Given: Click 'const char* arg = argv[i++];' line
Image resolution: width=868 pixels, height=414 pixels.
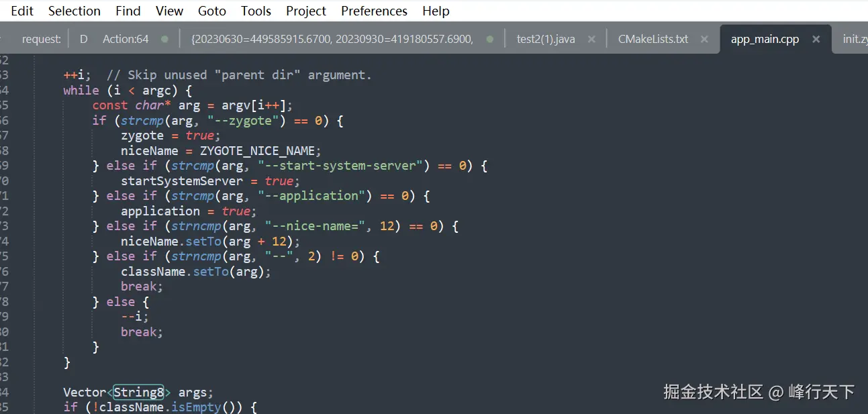Looking at the screenshot, I should click(193, 105).
